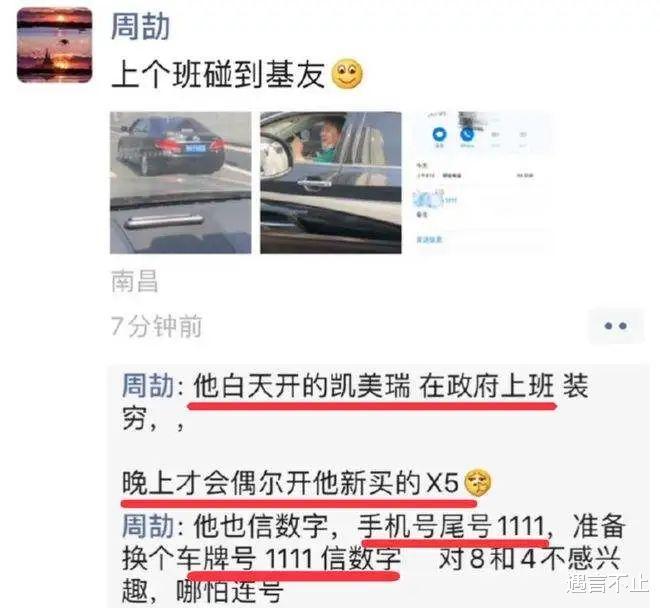Tap 周劼 name in the 他也信数字 comment

pos(147,526)
